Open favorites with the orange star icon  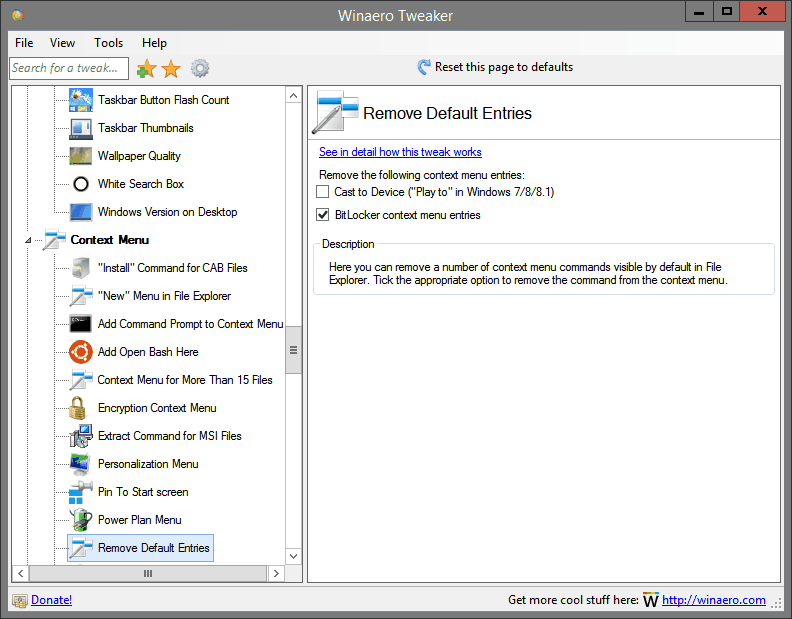(x=171, y=68)
